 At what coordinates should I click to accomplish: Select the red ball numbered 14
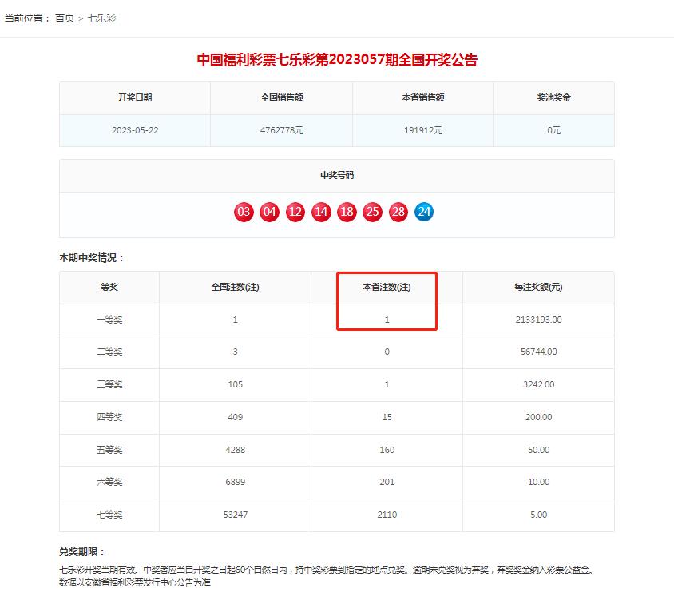tap(320, 212)
